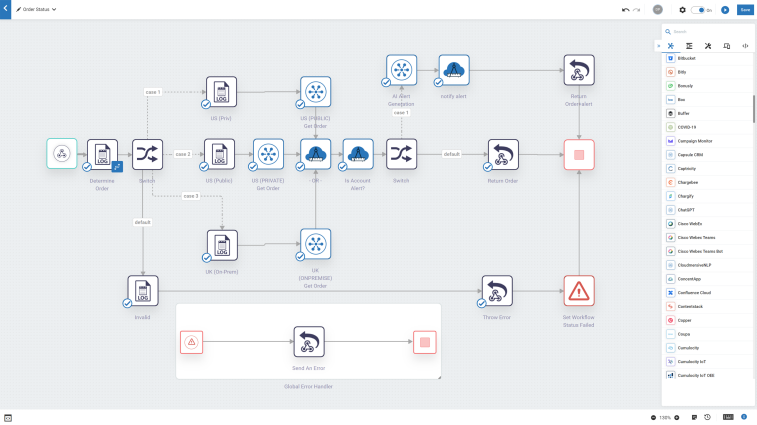Screen dimensions: 757x425
Task: Click the first Switch node
Action: 147,155
